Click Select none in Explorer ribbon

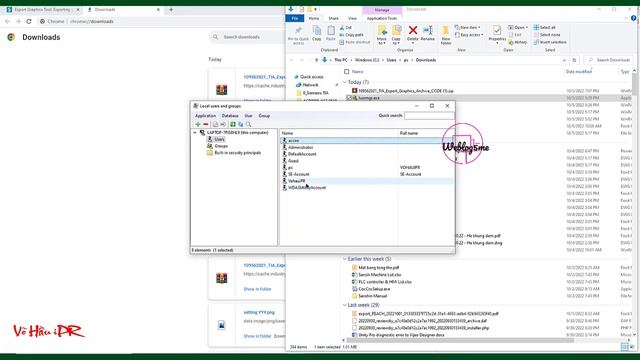547,35
